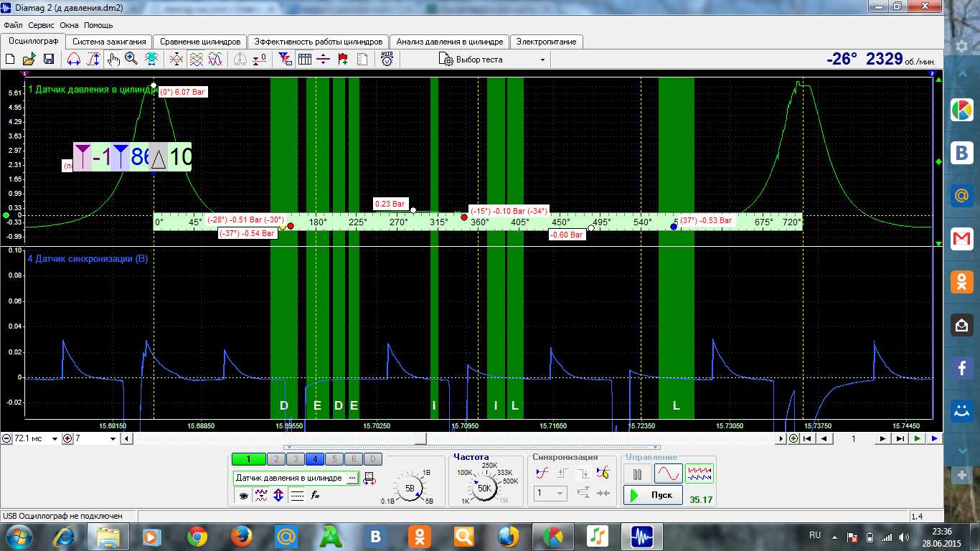Viewport: 980px width, 551px height.
Task: Open Firefox in the Windows taskbar
Action: (241, 536)
